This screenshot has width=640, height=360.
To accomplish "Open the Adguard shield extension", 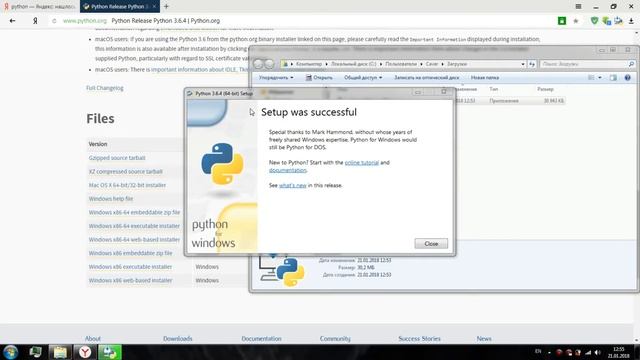I will [594, 21].
